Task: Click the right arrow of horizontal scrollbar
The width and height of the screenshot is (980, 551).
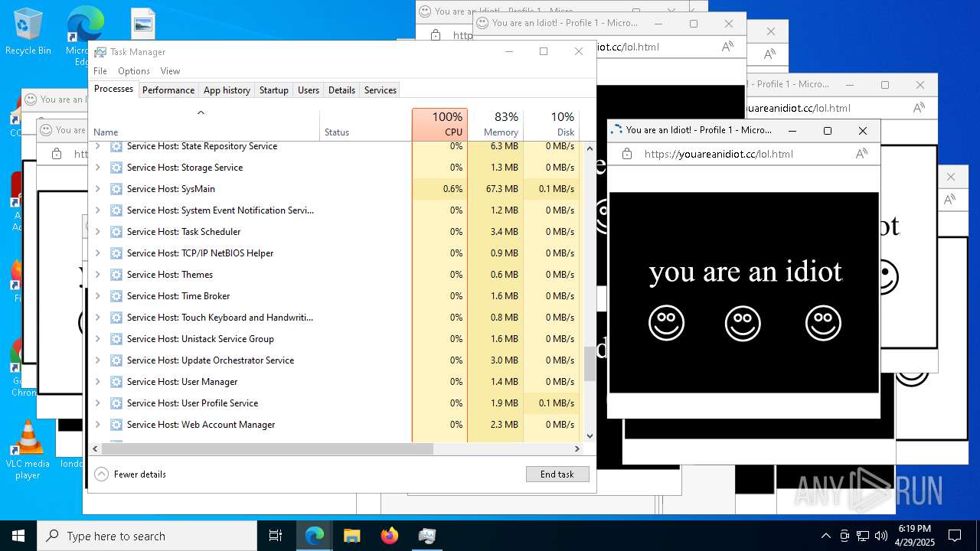Action: tap(577, 448)
